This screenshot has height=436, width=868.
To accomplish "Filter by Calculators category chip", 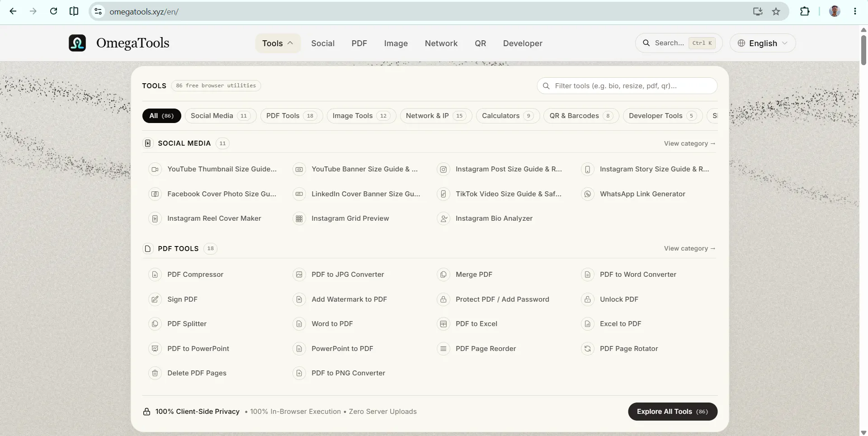I will tap(508, 116).
